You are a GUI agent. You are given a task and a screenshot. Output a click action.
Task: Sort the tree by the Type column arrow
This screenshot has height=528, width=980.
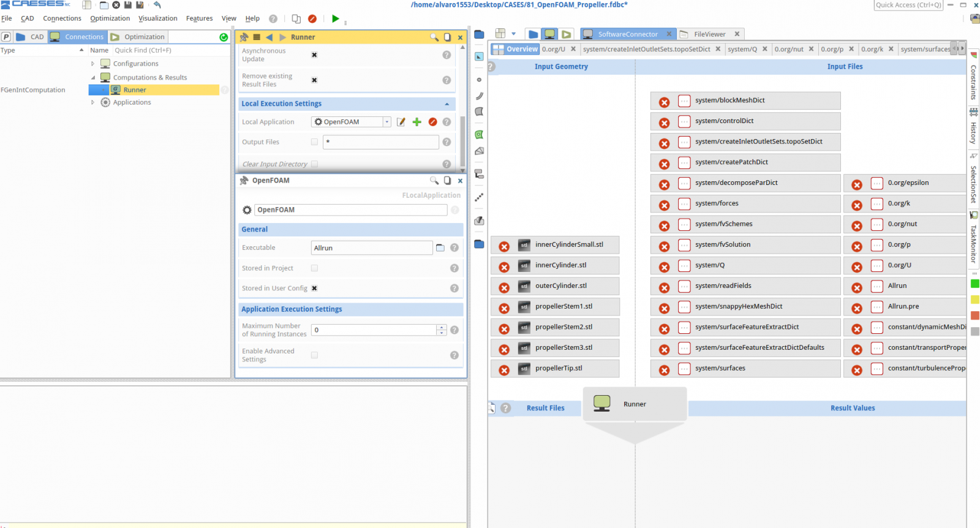point(81,50)
